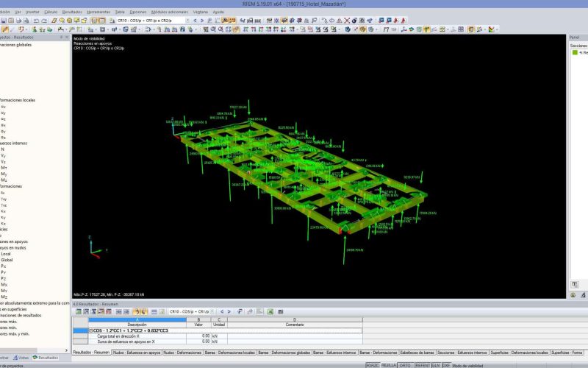Open the Ayuda menu

218,12
